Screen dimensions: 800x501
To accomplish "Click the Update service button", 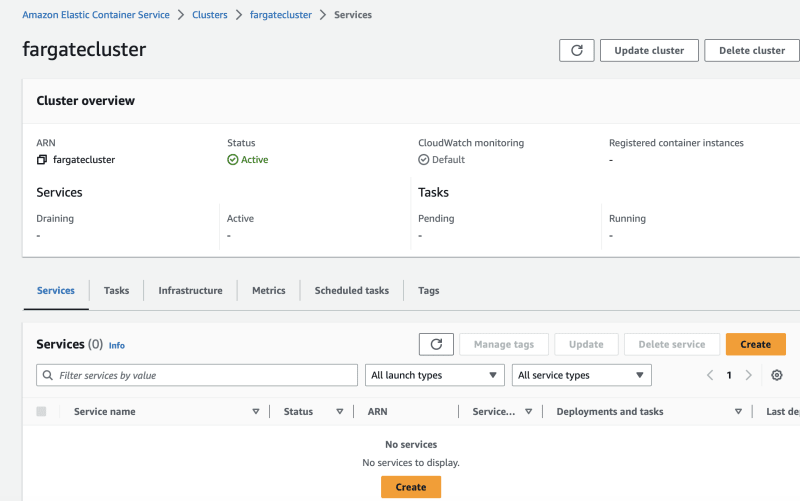I will 586,344.
